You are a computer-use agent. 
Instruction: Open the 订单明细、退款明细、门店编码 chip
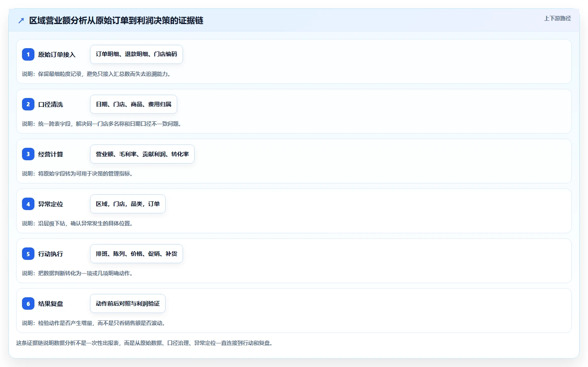coord(137,54)
